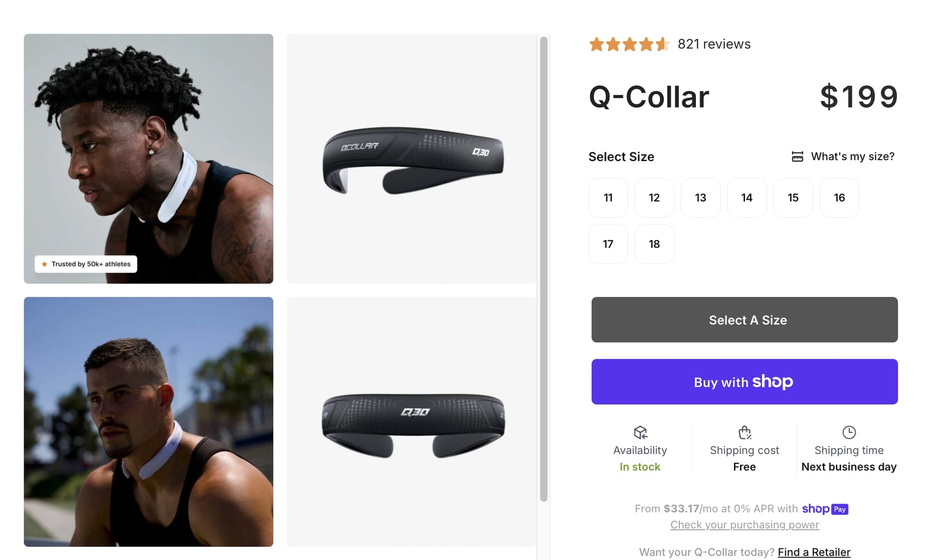
Task: Open Check your purchasing power link
Action: [x=745, y=525]
